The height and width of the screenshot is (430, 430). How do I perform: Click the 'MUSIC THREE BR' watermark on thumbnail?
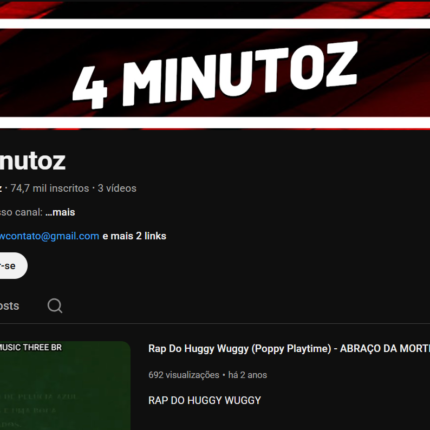coord(31,347)
